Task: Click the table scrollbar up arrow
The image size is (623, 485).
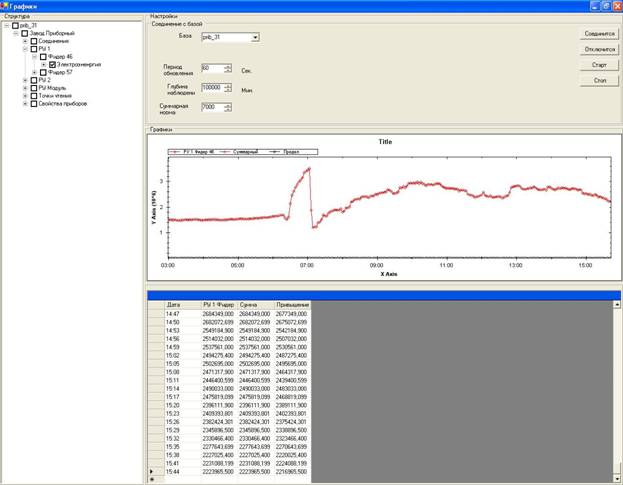Action: point(617,305)
